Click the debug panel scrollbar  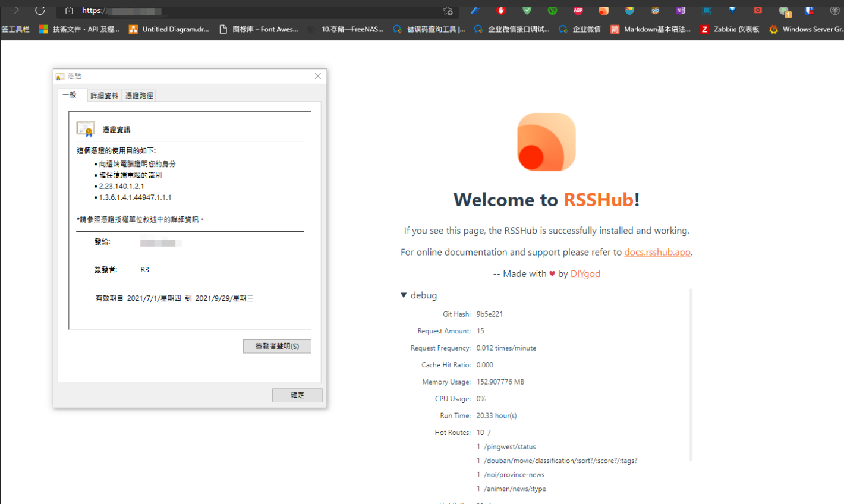coord(691,374)
